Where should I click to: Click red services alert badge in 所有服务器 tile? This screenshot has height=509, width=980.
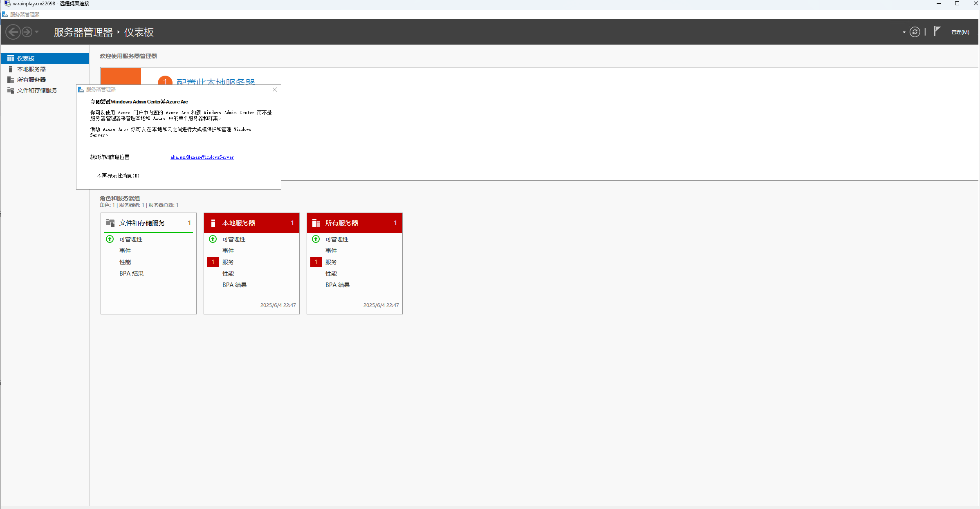coord(316,262)
